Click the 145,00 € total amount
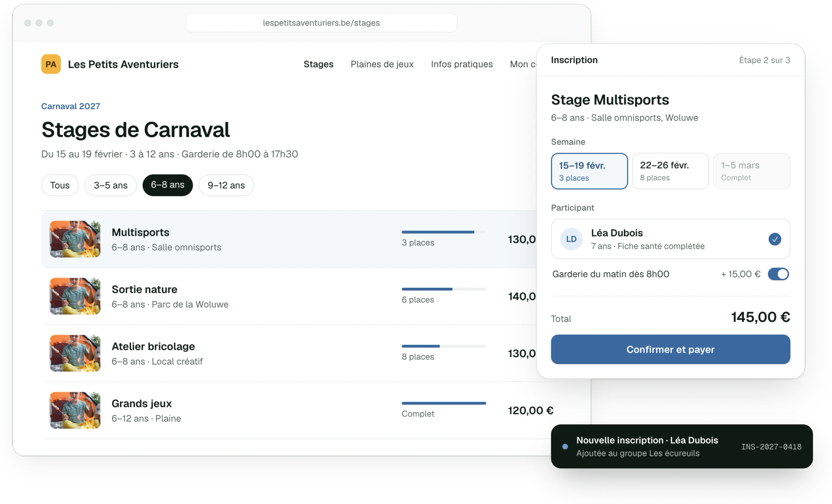Image resolution: width=832 pixels, height=504 pixels. (760, 317)
